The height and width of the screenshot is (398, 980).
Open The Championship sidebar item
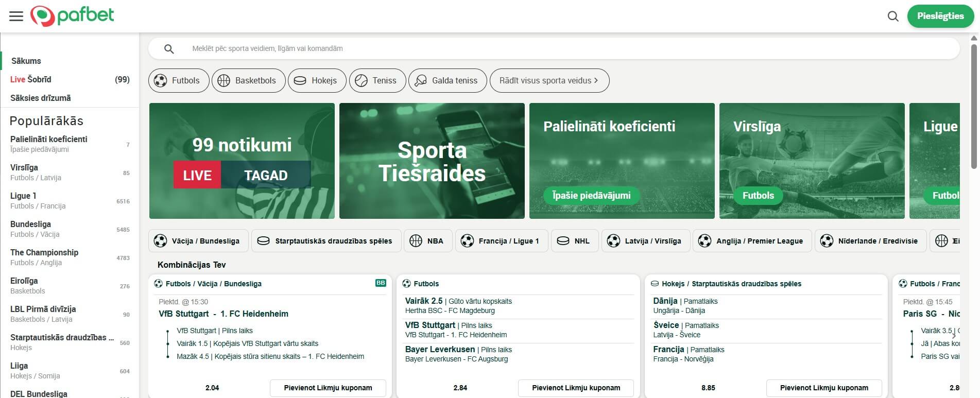click(x=70, y=257)
